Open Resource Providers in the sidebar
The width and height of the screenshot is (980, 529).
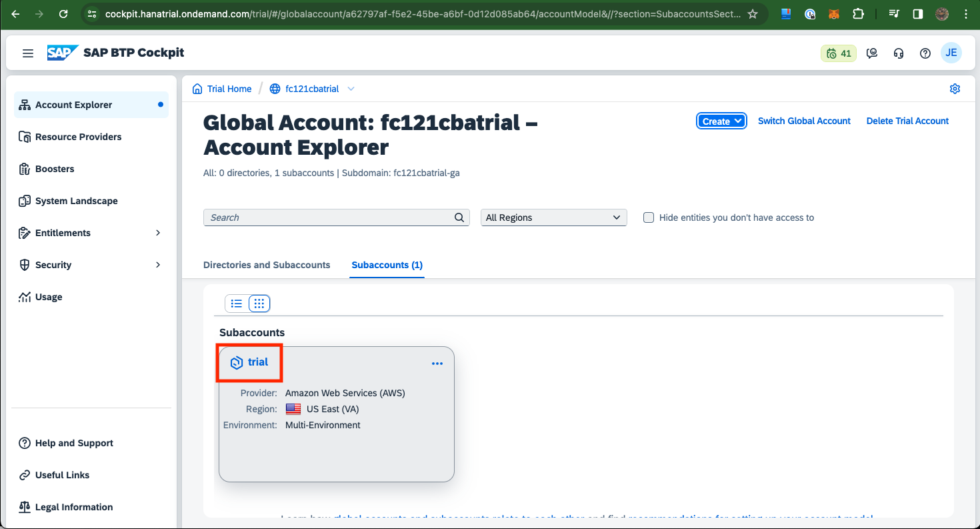91,137
